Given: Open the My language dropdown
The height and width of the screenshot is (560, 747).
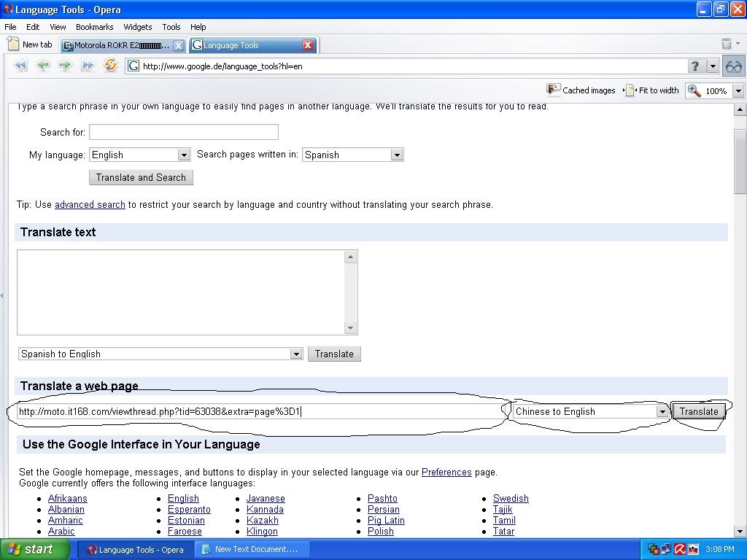Looking at the screenshot, I should click(140, 155).
